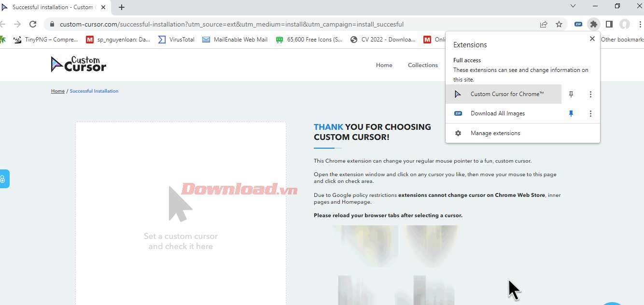Screen dimensions: 644x305
Task: Open the tab search dropdown arrow
Action: (573, 6)
